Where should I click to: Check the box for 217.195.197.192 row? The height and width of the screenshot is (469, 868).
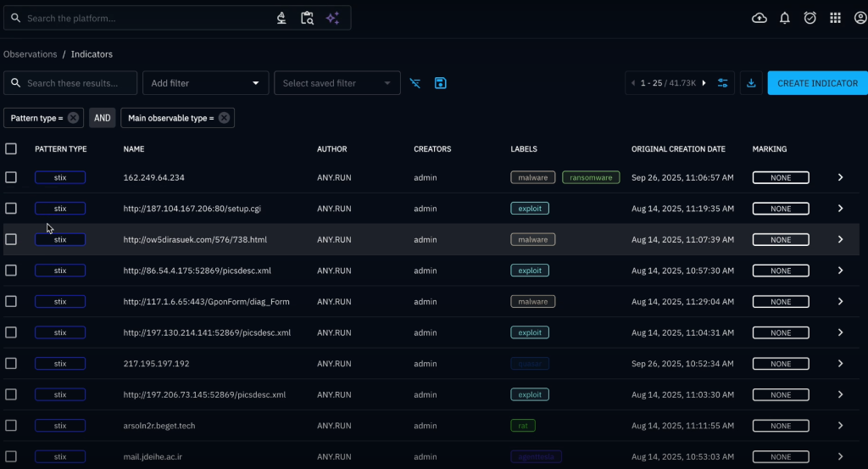point(11,364)
